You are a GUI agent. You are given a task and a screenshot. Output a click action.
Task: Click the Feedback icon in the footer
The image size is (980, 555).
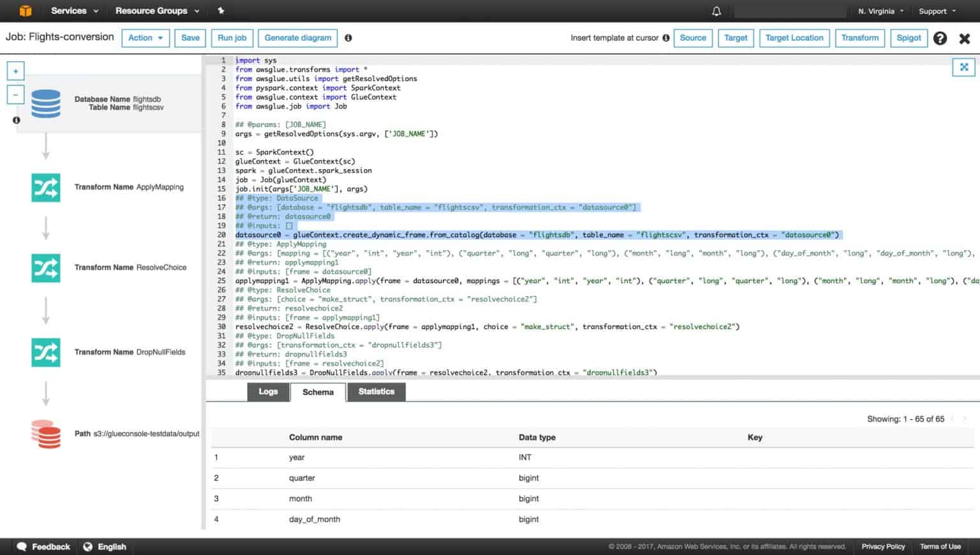(20, 547)
